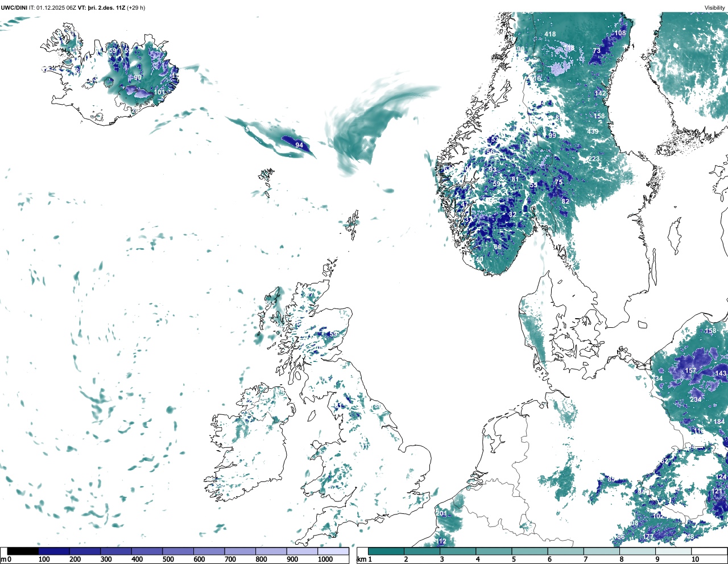Click the '75' visibility value in Scandinavia
The height and width of the screenshot is (564, 728).
pos(559,182)
